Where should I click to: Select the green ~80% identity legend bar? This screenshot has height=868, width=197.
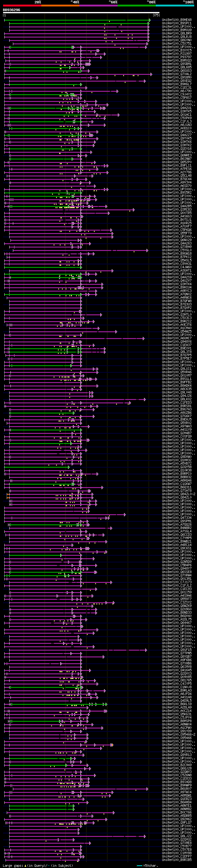pos(137,6)
